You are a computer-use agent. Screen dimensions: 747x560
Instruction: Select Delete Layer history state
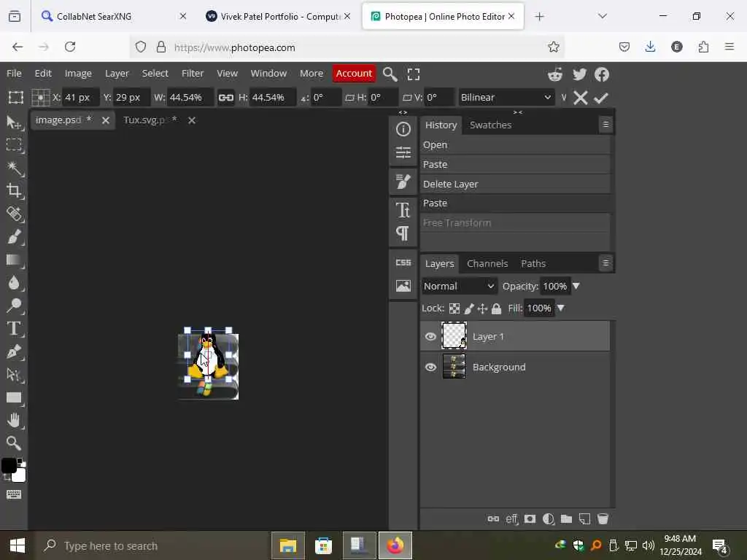(514, 184)
